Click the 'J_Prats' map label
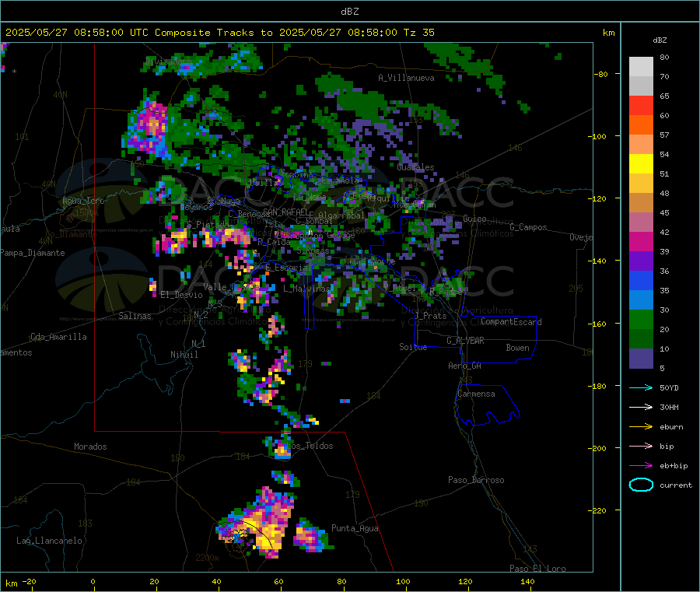Viewport: 700px width, 592px height. pos(431,316)
